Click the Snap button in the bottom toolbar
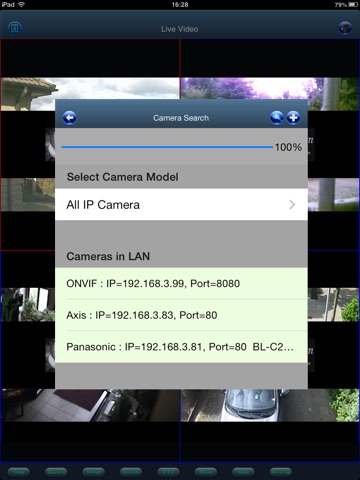Image resolution: width=360 pixels, height=480 pixels. (19, 472)
